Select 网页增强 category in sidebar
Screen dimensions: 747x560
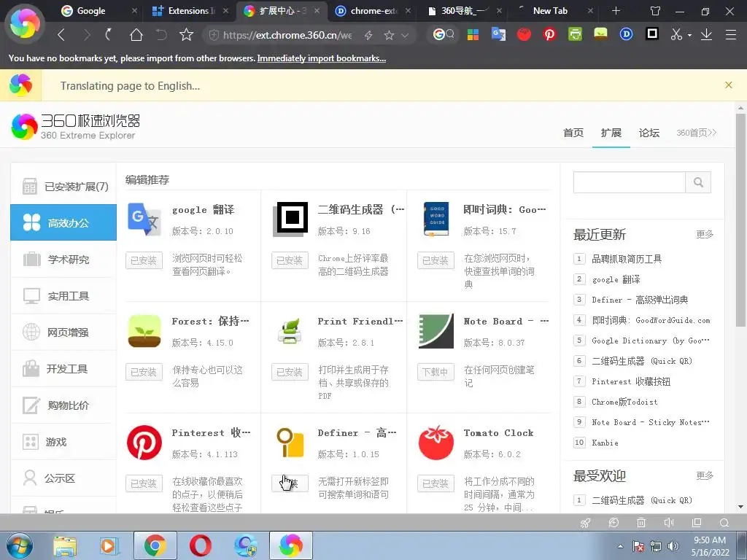coord(64,332)
